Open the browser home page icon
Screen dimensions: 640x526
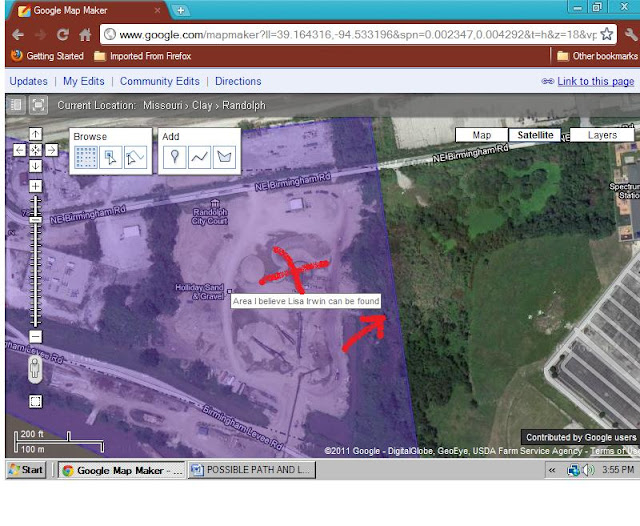[x=85, y=35]
